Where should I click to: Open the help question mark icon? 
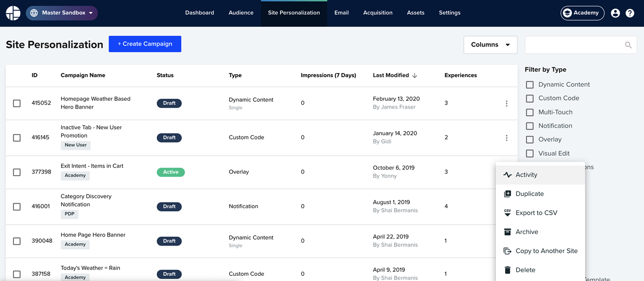coord(630,13)
